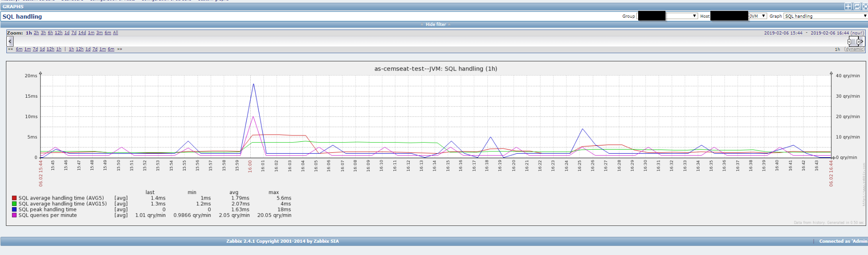Click the SQL handling page title
Screen dimensions: 868x255
(22, 16)
